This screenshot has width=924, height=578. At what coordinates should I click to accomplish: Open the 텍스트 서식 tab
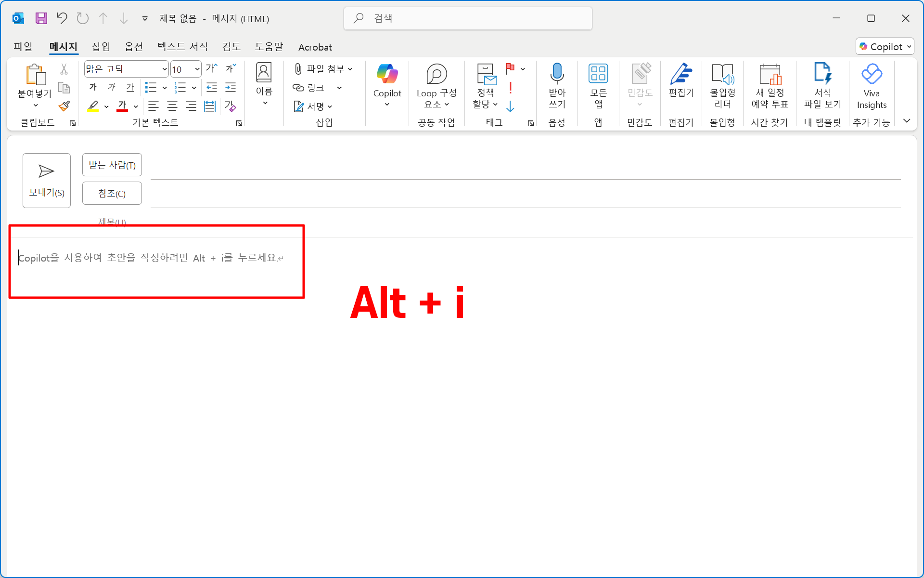point(182,47)
